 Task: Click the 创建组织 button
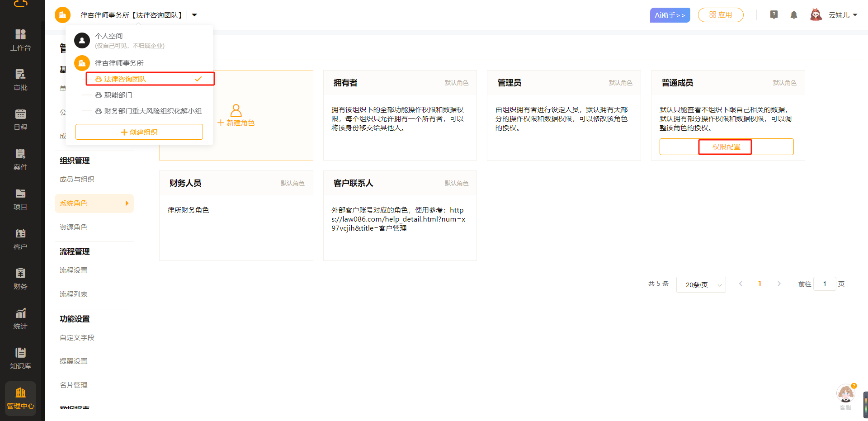[139, 132]
